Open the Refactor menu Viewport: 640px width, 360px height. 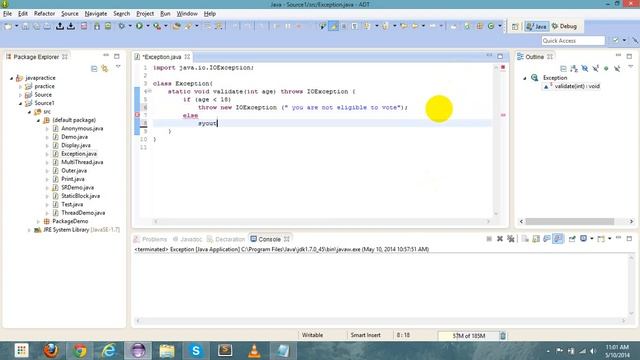pyautogui.click(x=44, y=13)
